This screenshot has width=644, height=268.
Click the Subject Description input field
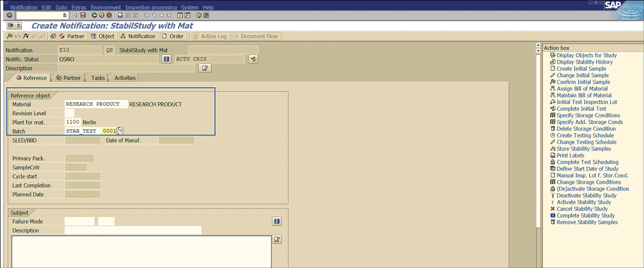point(133,230)
